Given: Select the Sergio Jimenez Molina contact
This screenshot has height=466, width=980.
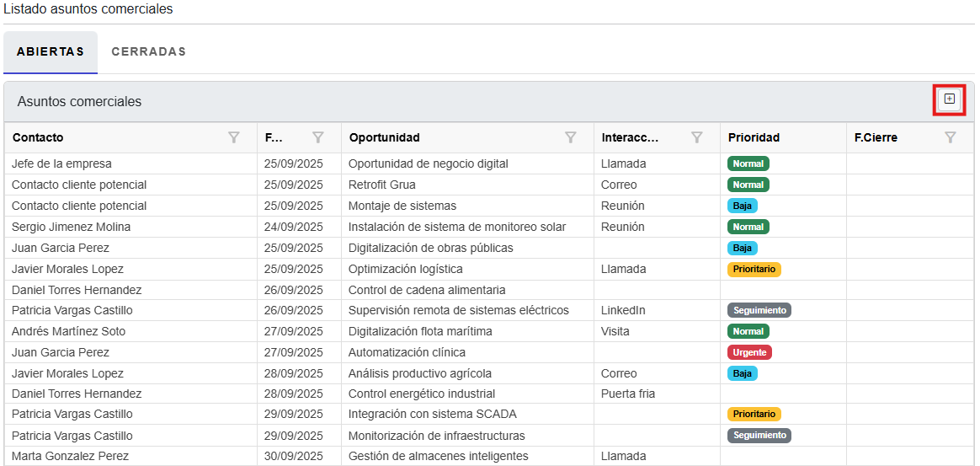Looking at the screenshot, I should 71,227.
